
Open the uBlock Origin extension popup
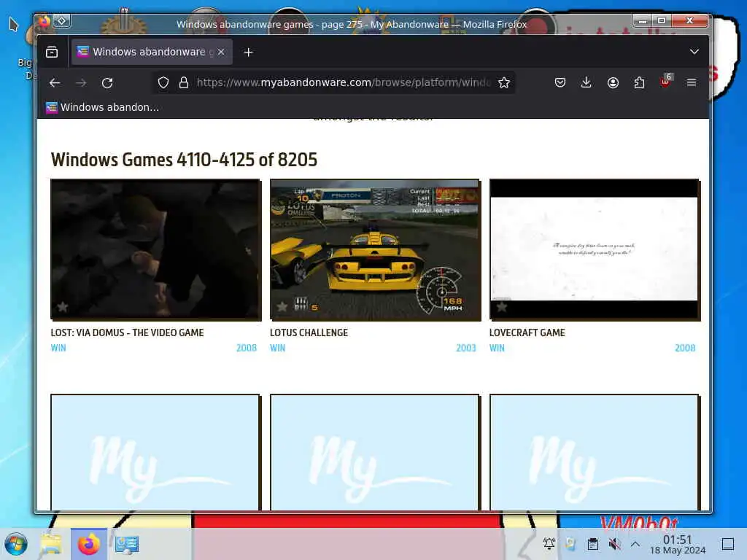[665, 81]
